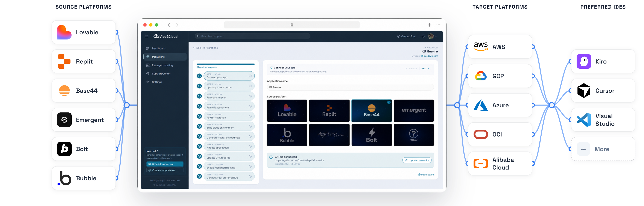This screenshot has width=644, height=206.
Task: Click Back to Migrations link
Action: [x=205, y=48]
